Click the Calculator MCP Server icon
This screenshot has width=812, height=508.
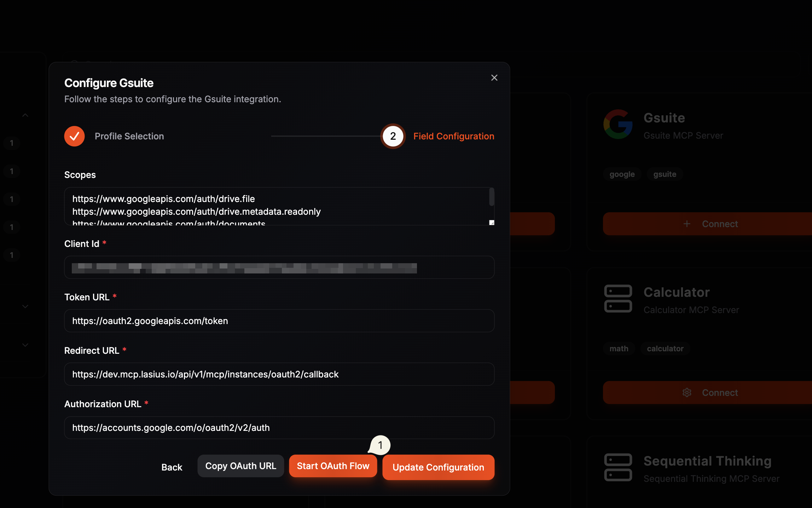tap(618, 298)
